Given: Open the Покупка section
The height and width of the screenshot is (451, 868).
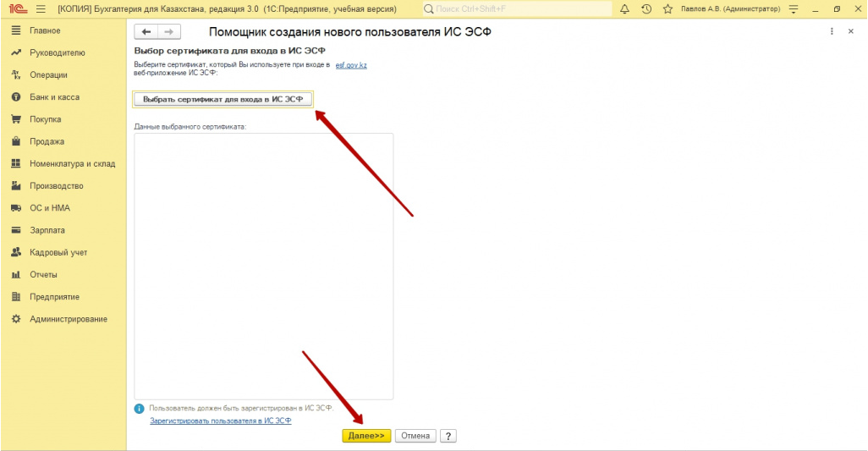Looking at the screenshot, I should [x=46, y=119].
